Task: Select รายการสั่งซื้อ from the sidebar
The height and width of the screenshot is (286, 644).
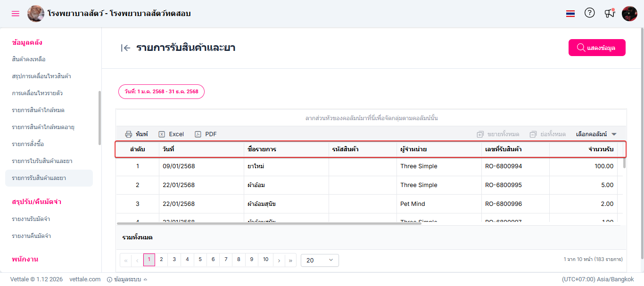Action: [28, 144]
